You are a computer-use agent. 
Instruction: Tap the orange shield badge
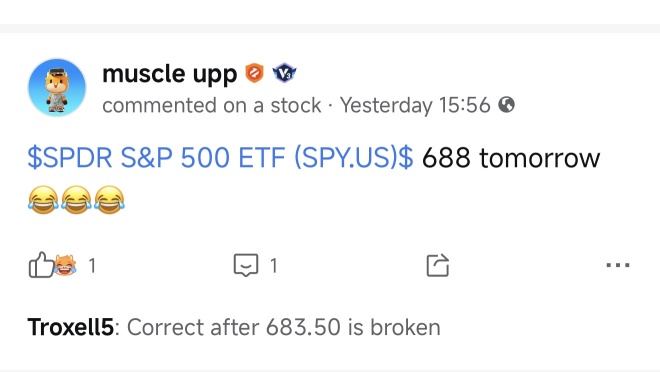(x=255, y=73)
